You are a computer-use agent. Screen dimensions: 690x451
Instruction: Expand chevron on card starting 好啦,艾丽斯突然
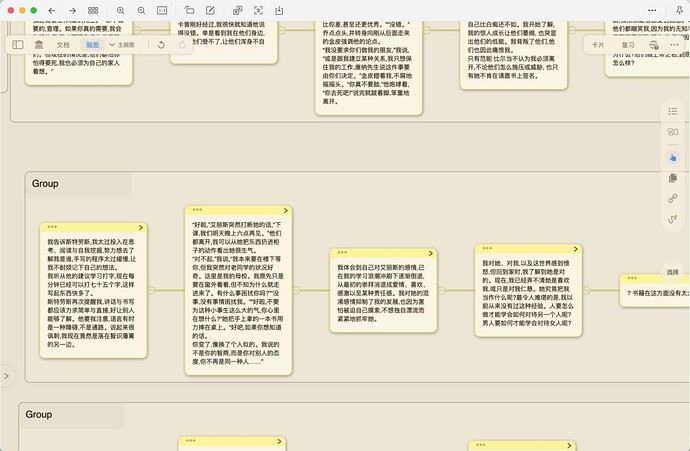coord(286,211)
